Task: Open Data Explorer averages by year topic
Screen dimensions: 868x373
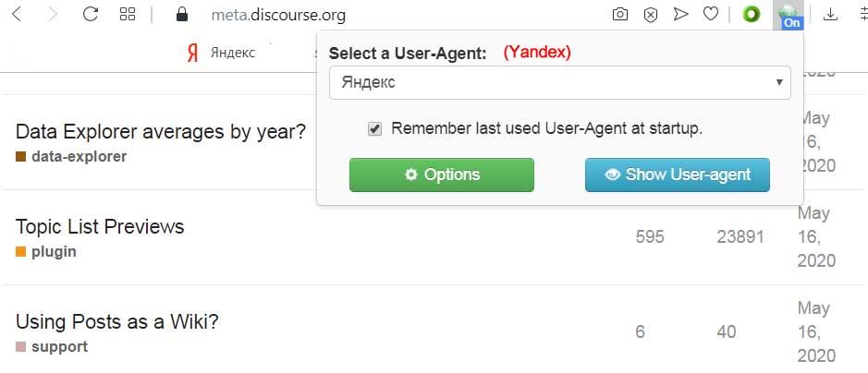Action: coord(161,131)
